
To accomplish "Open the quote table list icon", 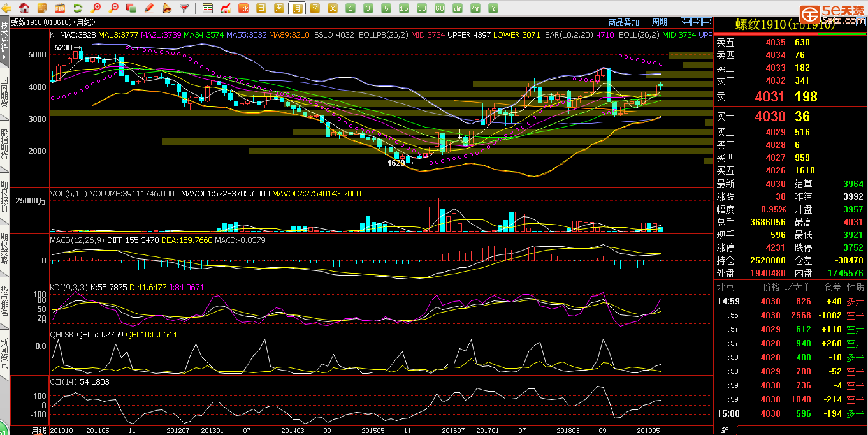I will pos(208,8).
